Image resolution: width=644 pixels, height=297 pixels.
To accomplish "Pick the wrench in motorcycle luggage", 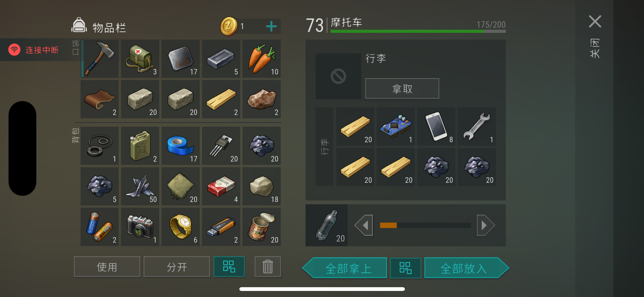I will [x=477, y=126].
